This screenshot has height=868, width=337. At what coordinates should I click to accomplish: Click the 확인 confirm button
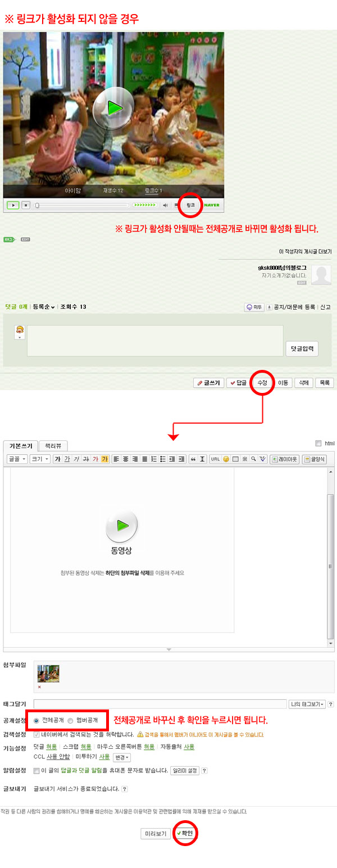coord(185,833)
